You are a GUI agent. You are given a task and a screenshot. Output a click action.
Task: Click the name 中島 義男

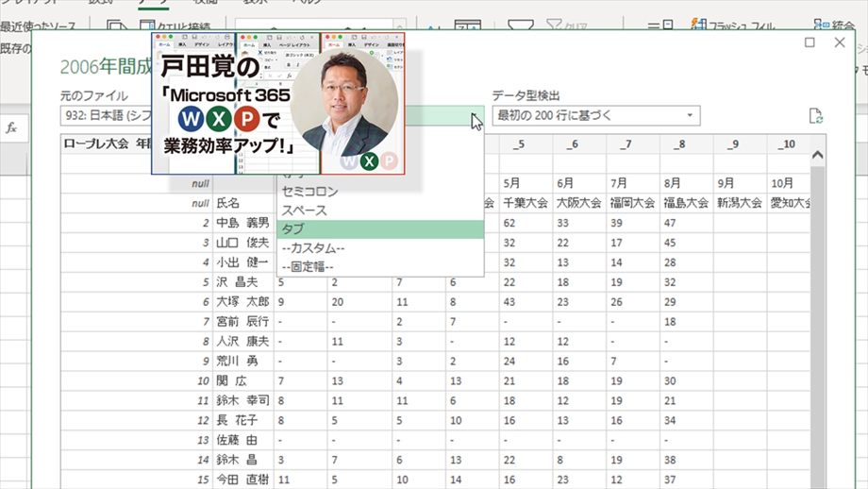(x=242, y=223)
